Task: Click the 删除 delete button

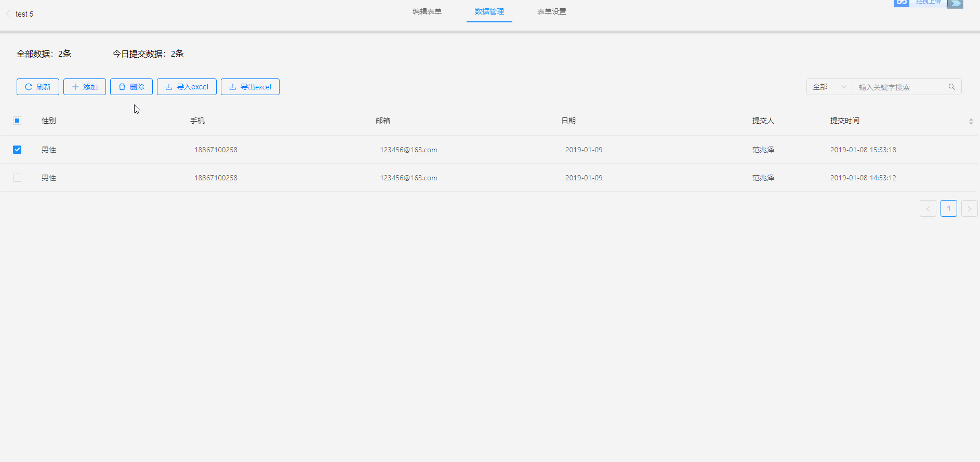Action: pyautogui.click(x=131, y=87)
